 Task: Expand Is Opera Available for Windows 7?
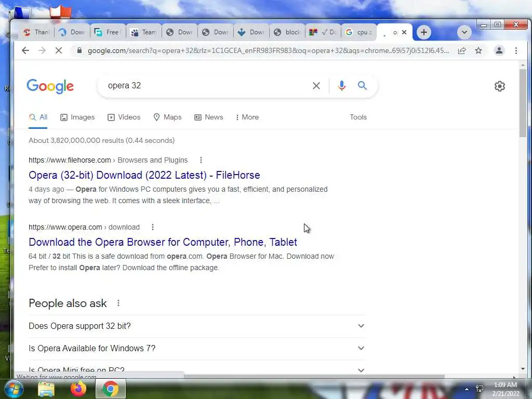(x=197, y=349)
